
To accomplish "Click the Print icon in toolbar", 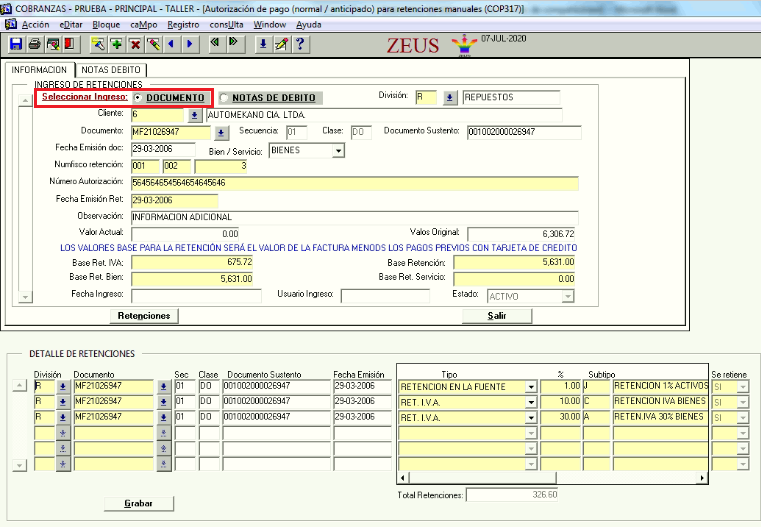I will 34,44.
